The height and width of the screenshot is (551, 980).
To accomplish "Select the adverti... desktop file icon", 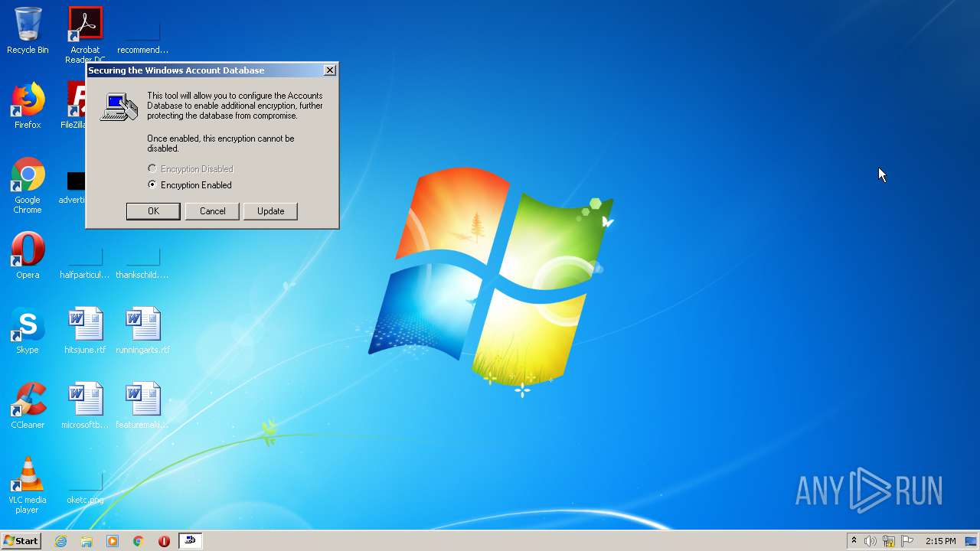I will pyautogui.click(x=75, y=187).
